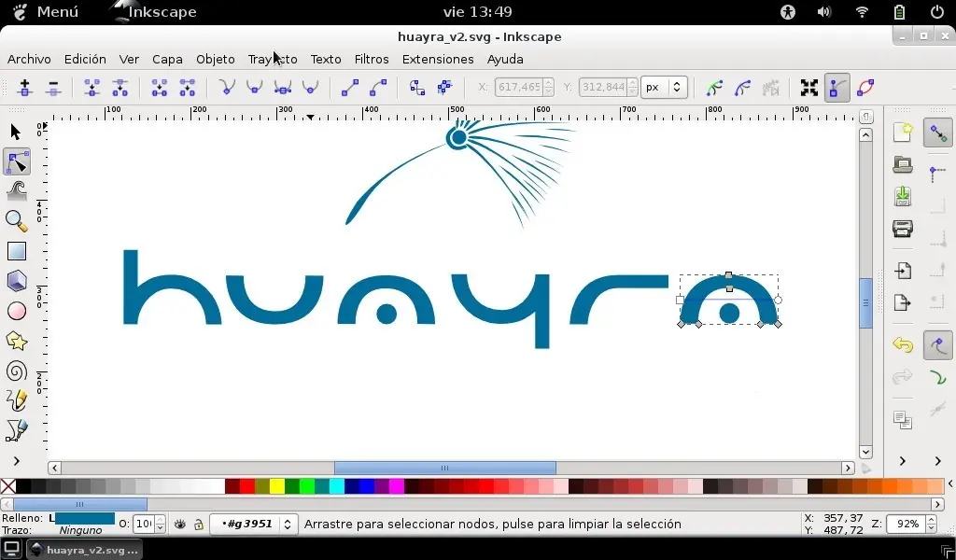Click huayra_v2.svg taskbar window button
The width and height of the screenshot is (956, 560).
point(85,550)
